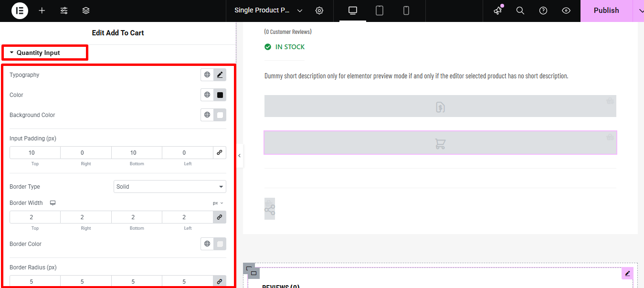
Task: Edit Typography with the pencil icon
Action: pos(220,75)
